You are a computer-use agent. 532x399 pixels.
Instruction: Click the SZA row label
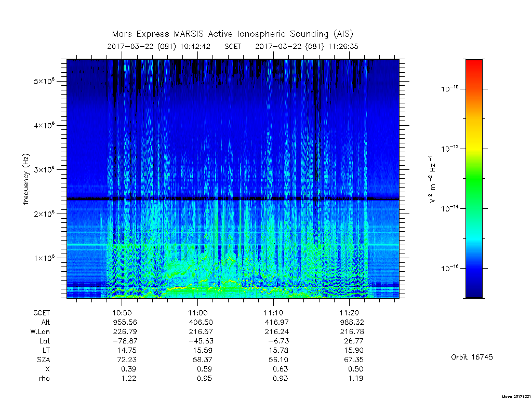[44, 360]
